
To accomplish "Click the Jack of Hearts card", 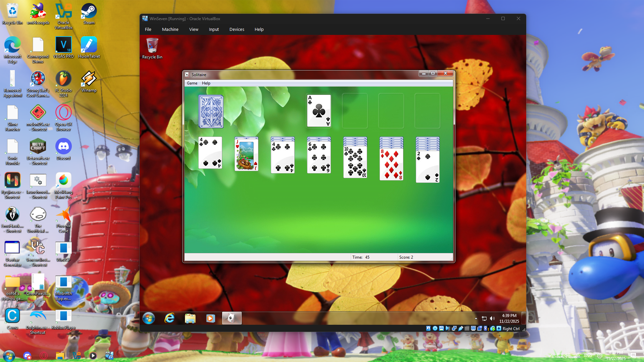I will click(247, 155).
